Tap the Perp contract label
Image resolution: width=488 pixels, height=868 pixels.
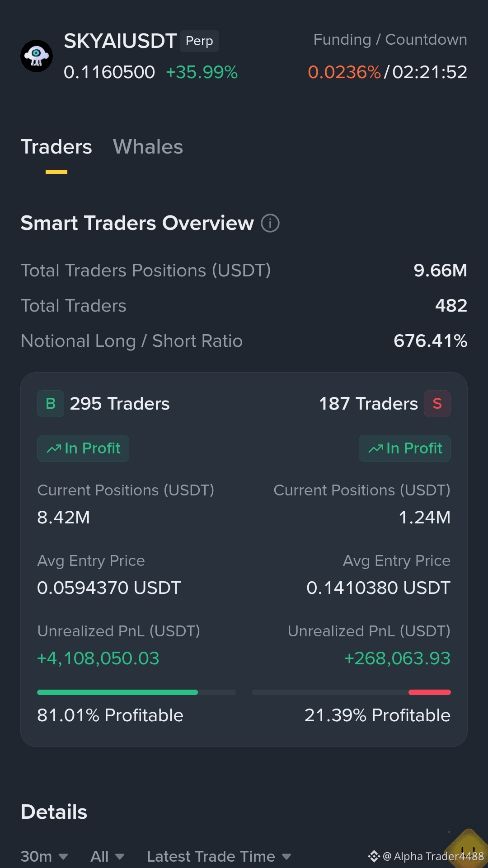[199, 41]
